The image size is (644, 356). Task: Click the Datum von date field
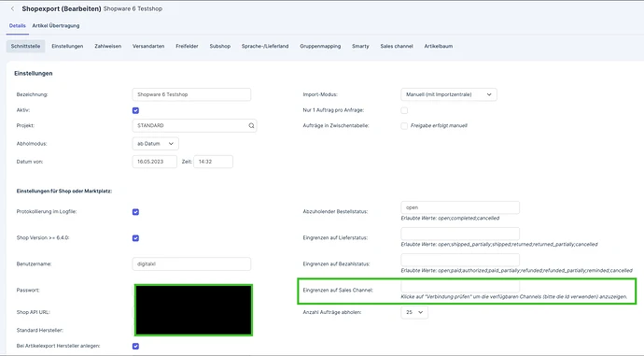click(x=154, y=162)
